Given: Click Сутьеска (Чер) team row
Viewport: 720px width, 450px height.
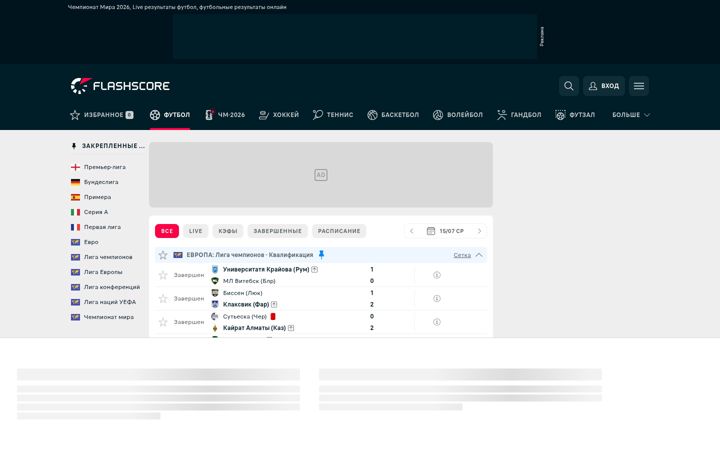Looking at the screenshot, I should click(243, 316).
